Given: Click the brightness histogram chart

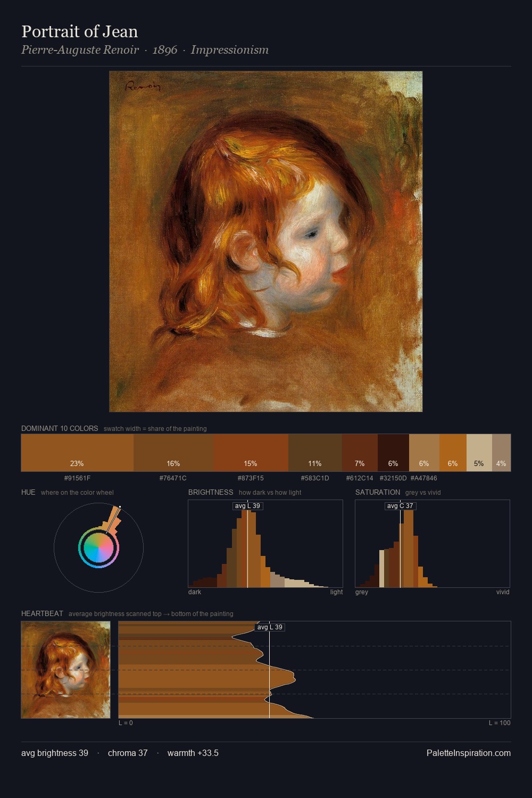Looking at the screenshot, I should pyautogui.click(x=265, y=544).
